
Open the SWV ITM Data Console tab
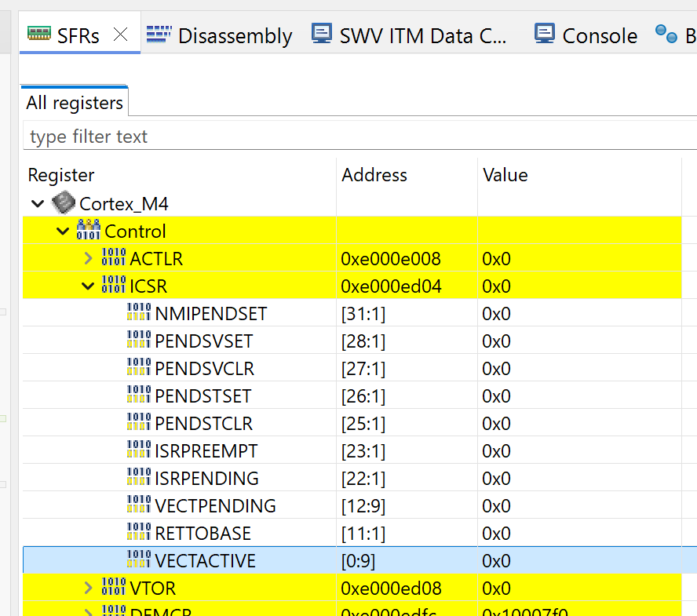(409, 35)
